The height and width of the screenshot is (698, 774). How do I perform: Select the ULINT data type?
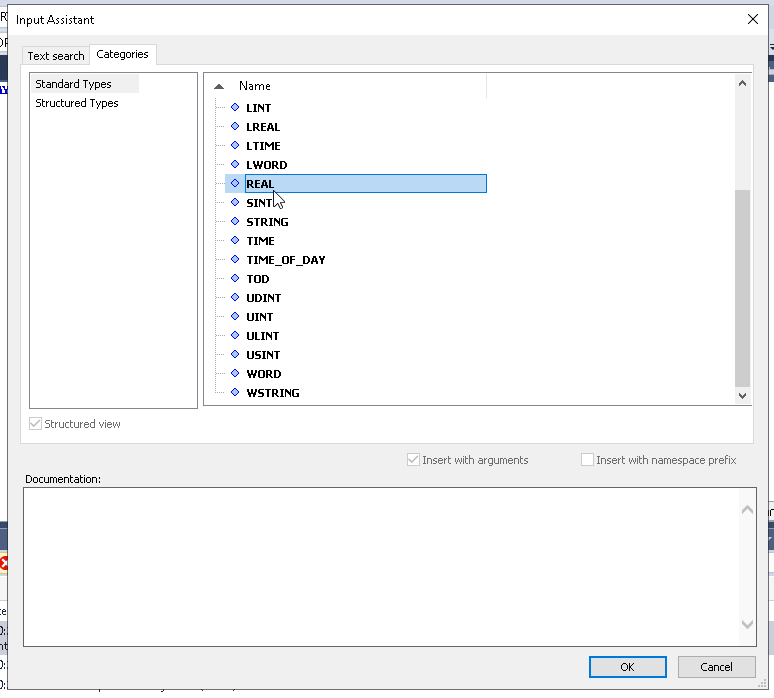pyautogui.click(x=263, y=336)
